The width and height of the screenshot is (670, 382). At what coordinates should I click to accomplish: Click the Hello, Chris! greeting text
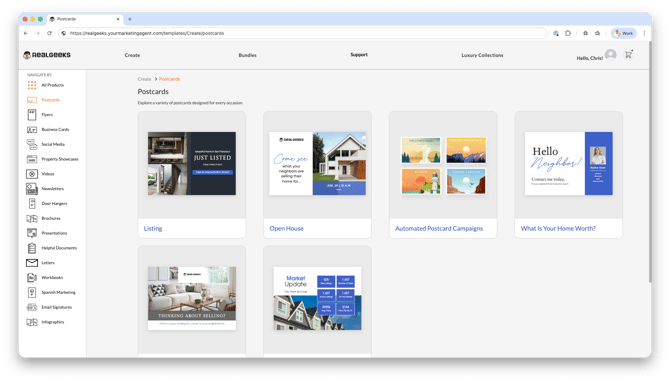pyautogui.click(x=590, y=58)
